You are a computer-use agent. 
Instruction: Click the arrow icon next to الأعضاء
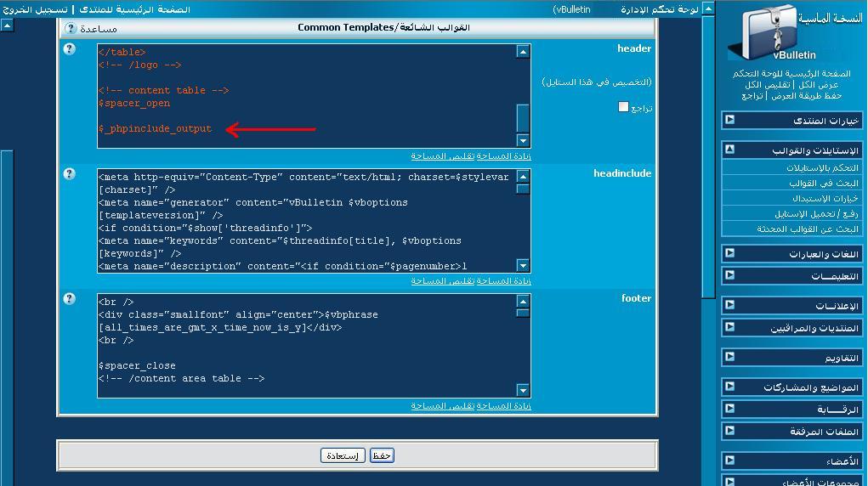(x=729, y=461)
